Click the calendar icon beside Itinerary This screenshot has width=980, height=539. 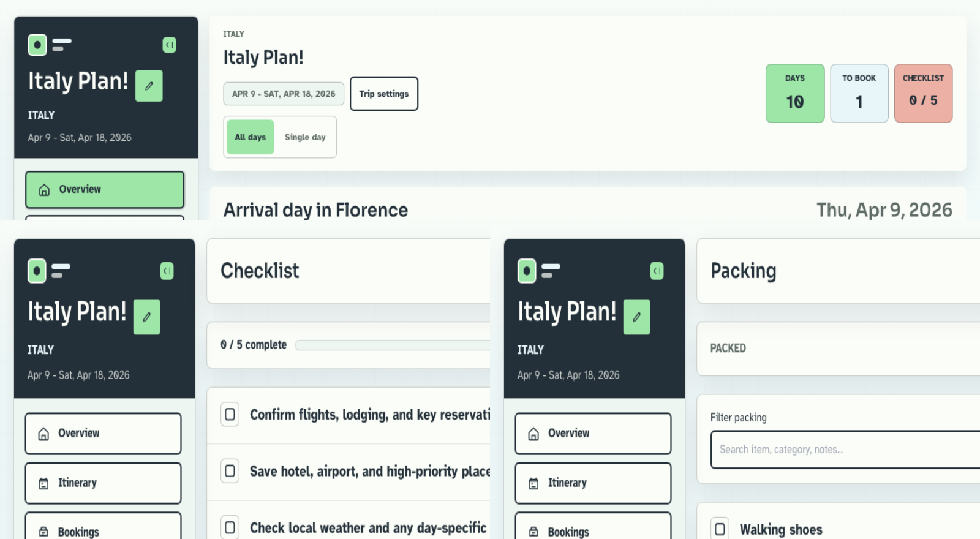(42, 483)
